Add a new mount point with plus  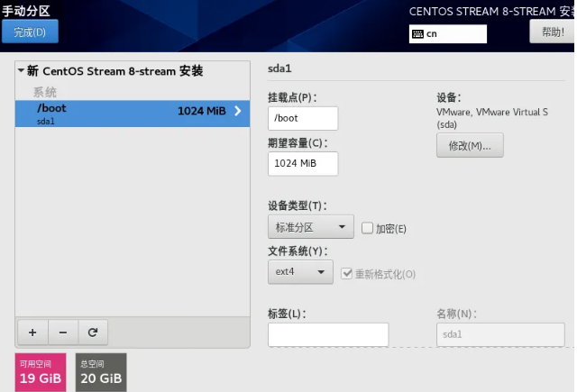click(32, 333)
